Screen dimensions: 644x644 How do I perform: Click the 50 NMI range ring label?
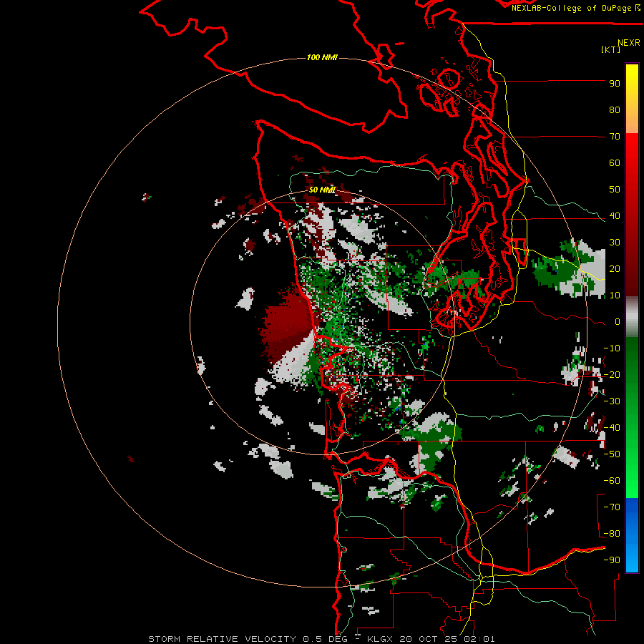[322, 190]
